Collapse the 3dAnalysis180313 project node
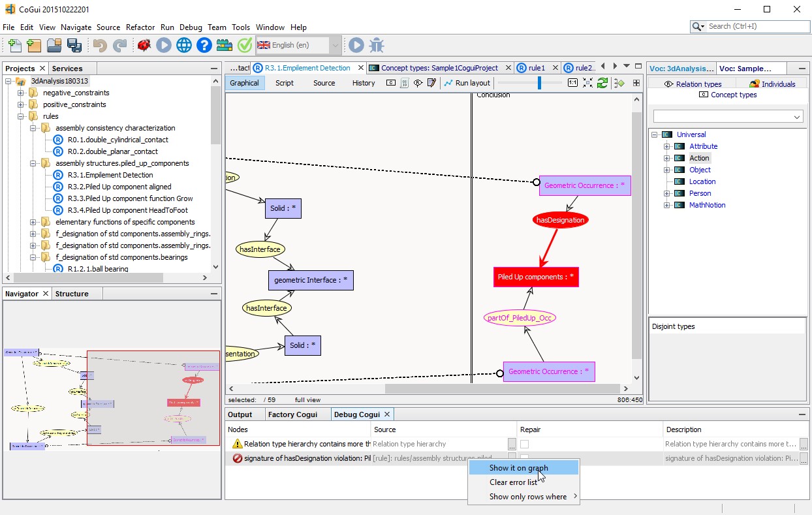Viewport: 812px width, 515px height. coord(8,81)
